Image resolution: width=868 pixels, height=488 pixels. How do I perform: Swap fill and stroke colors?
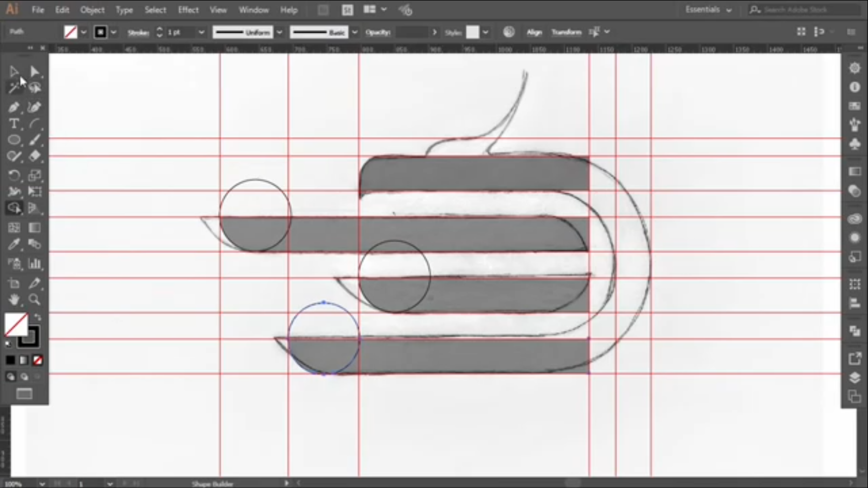pyautogui.click(x=37, y=317)
